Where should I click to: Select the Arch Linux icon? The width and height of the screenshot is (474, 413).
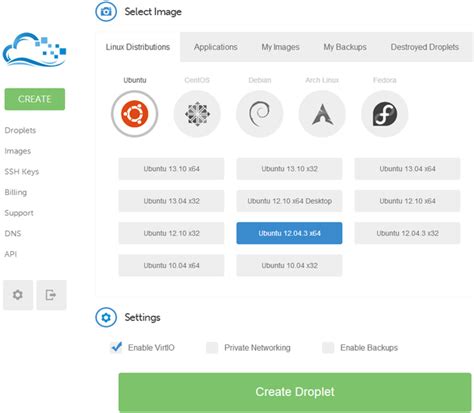322,114
